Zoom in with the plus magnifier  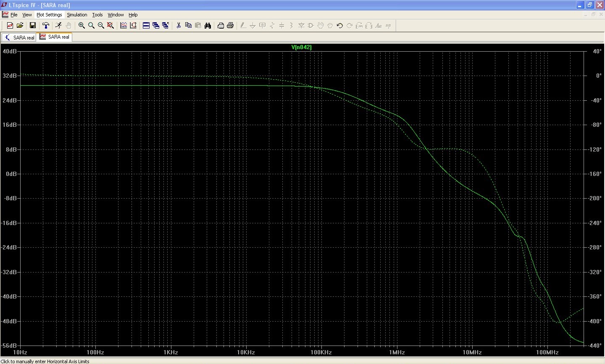[82, 26]
